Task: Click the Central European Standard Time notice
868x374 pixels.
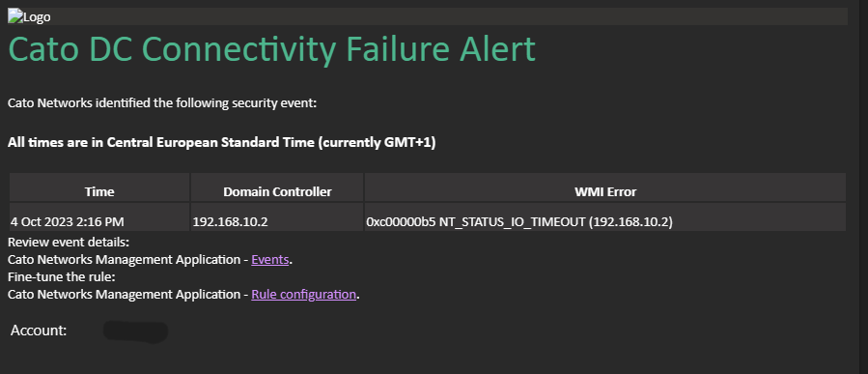Action: coord(222,143)
